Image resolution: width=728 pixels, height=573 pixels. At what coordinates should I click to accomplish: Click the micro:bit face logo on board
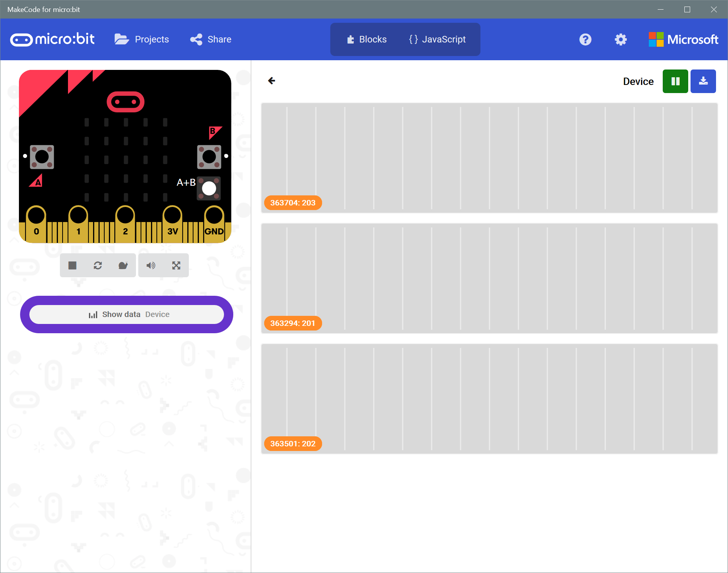point(126,102)
